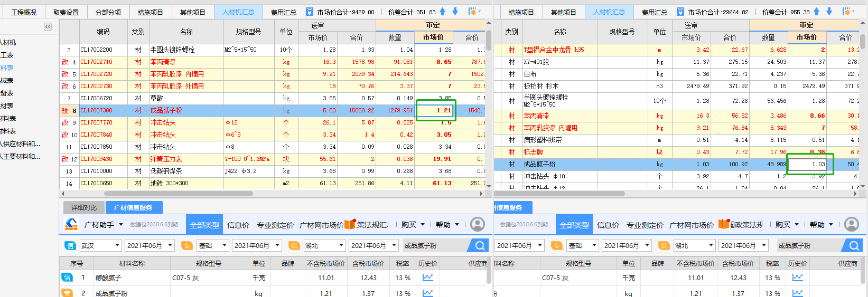This screenshot has width=868, height=297.
Task: Click the blue 信 badge beside 武汉
Action: pos(70,245)
